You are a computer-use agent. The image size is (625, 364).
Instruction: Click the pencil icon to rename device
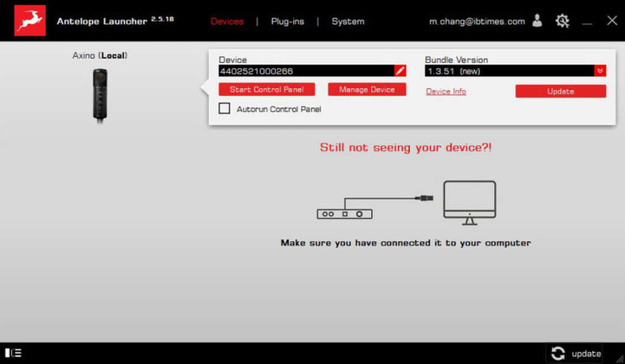pyautogui.click(x=400, y=71)
